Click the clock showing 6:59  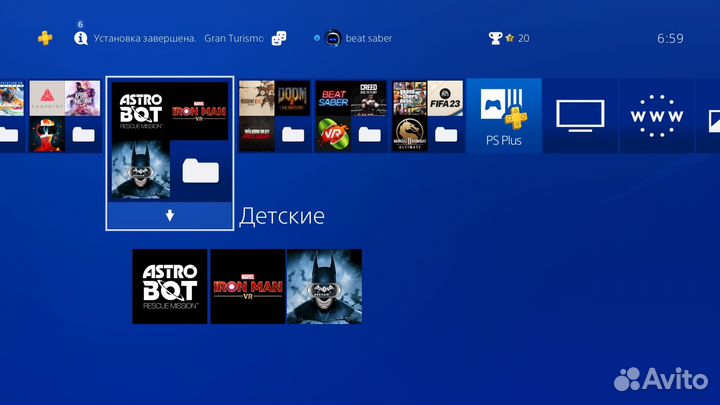click(x=670, y=39)
